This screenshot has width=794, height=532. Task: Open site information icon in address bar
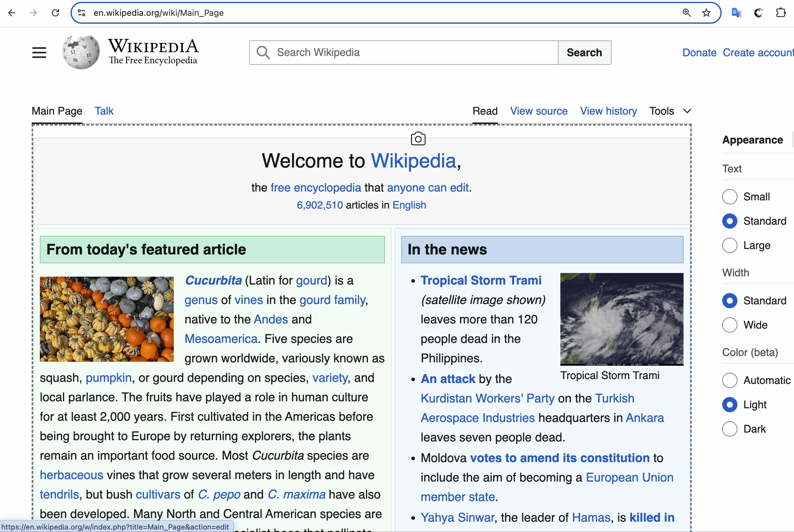[82, 13]
